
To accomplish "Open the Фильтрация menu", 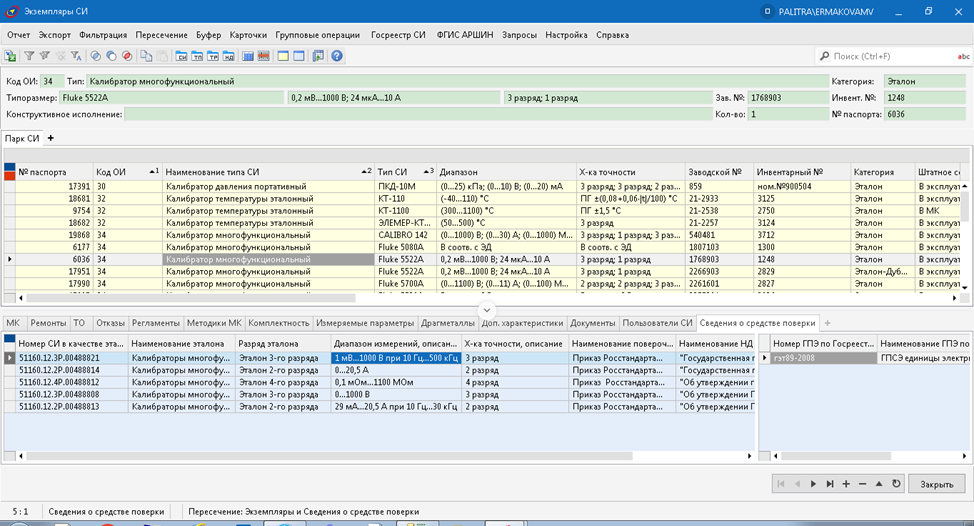I will [x=103, y=35].
